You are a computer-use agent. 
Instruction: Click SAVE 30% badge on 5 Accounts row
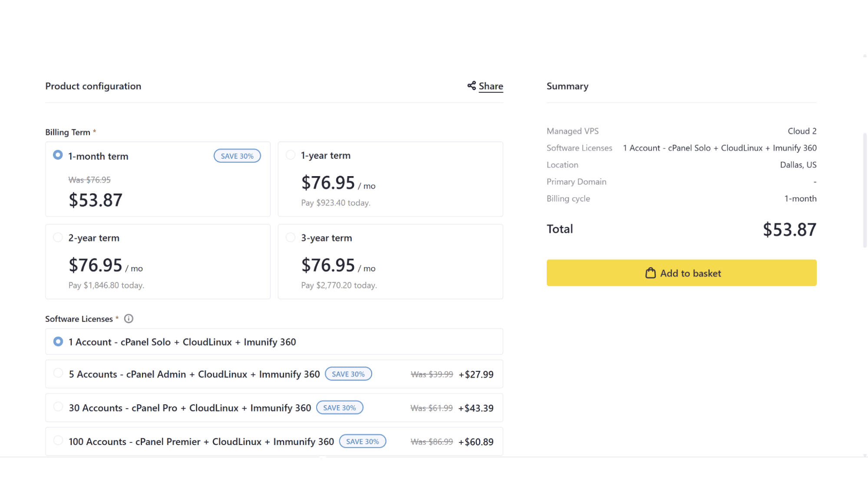[348, 374]
